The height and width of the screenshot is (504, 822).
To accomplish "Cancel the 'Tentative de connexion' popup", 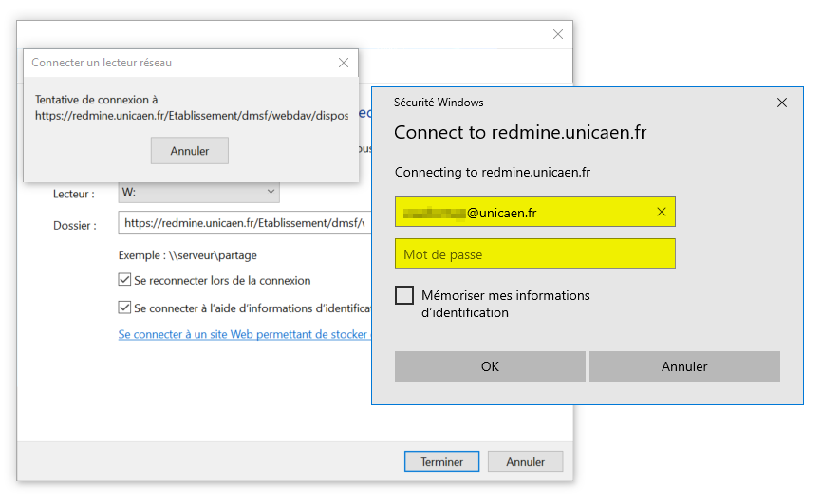I will [189, 151].
